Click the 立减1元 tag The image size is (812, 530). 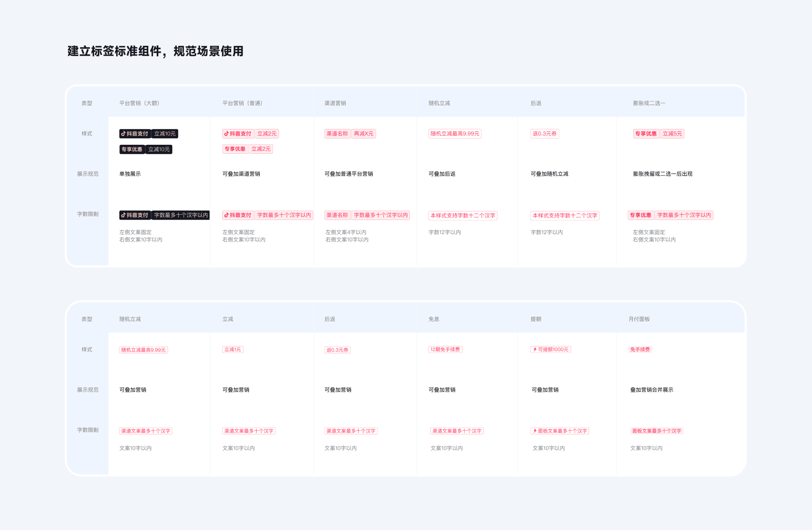[232, 350]
